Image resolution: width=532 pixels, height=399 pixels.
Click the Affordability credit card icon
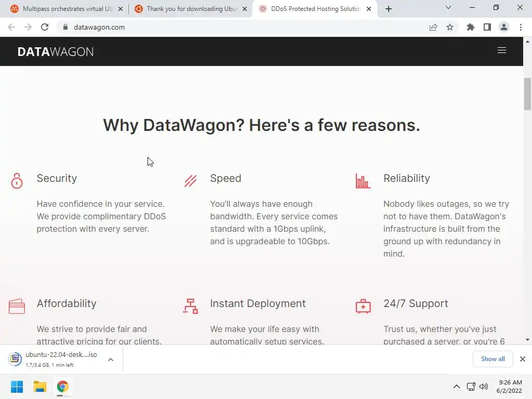17,307
